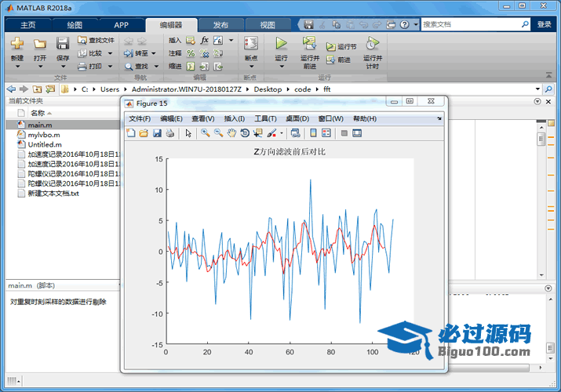
Task: Click the Print Figure icon in the figure toolbar
Action: click(x=170, y=133)
